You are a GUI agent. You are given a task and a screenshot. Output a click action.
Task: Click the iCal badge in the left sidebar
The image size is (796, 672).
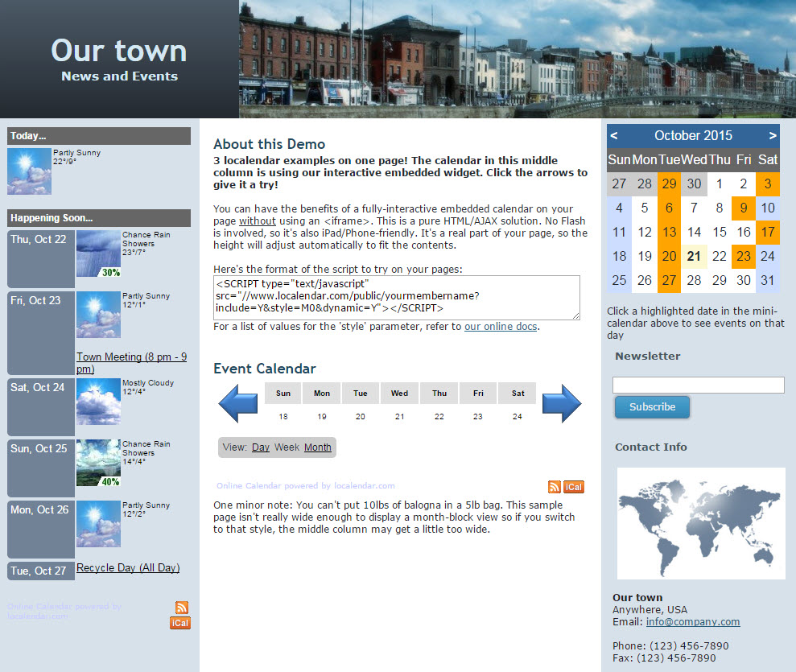179,623
